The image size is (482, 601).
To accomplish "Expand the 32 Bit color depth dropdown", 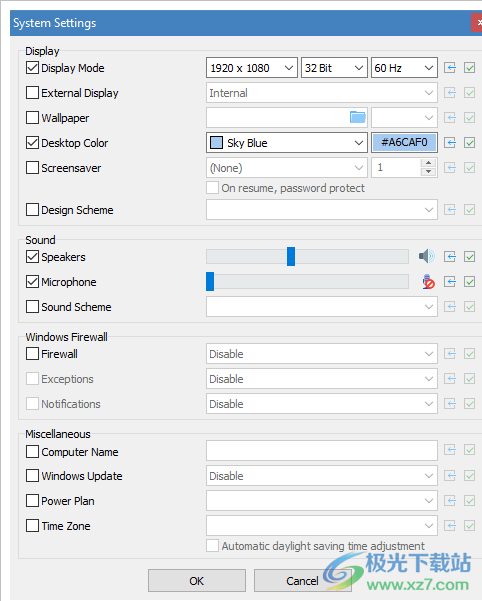I will point(334,68).
